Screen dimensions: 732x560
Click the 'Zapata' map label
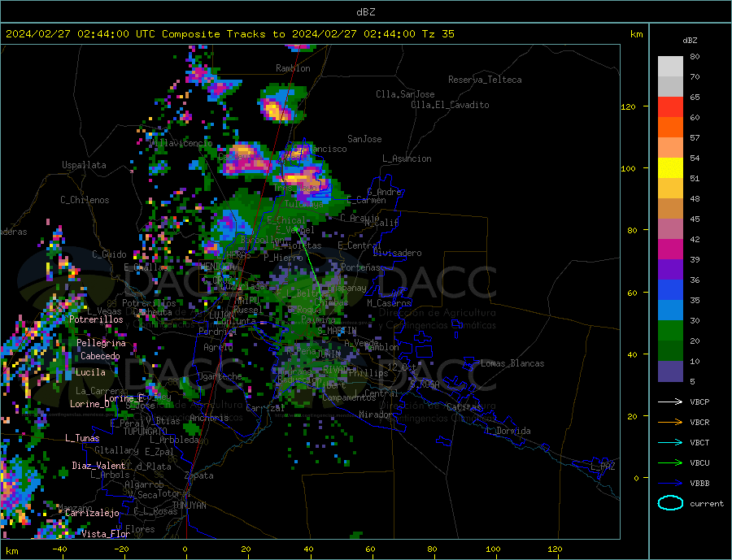click(x=199, y=475)
